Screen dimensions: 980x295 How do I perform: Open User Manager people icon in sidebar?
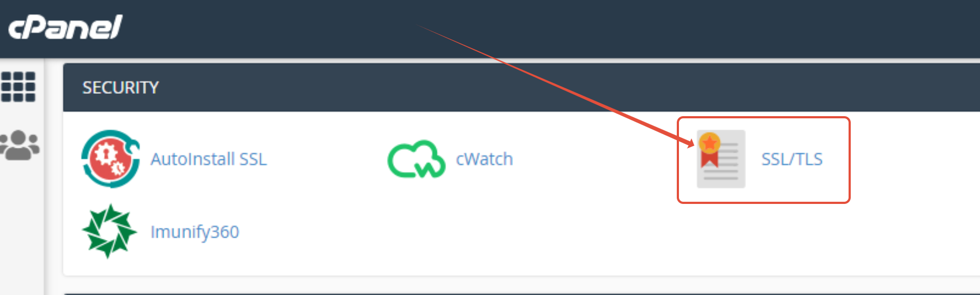click(20, 145)
